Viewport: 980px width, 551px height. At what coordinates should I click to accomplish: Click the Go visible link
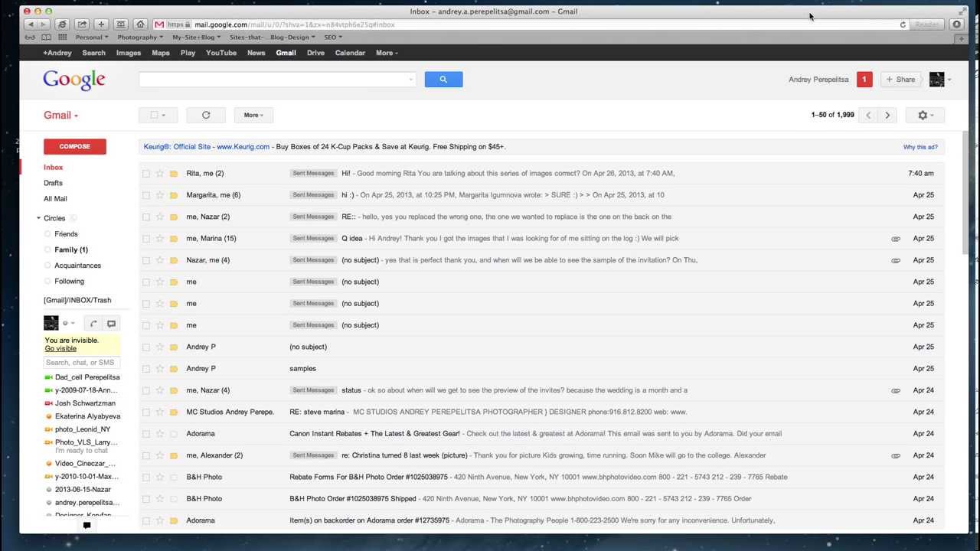tap(60, 349)
